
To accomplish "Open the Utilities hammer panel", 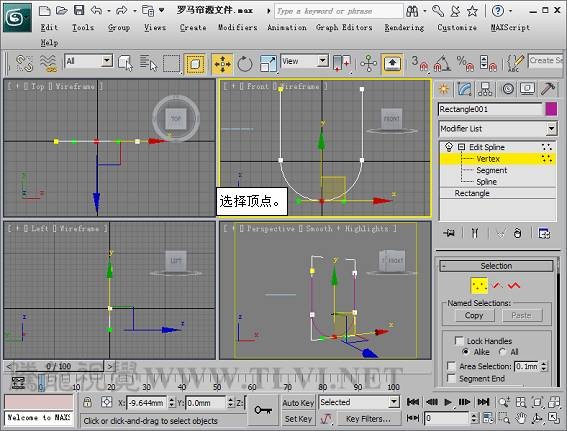I will point(548,89).
